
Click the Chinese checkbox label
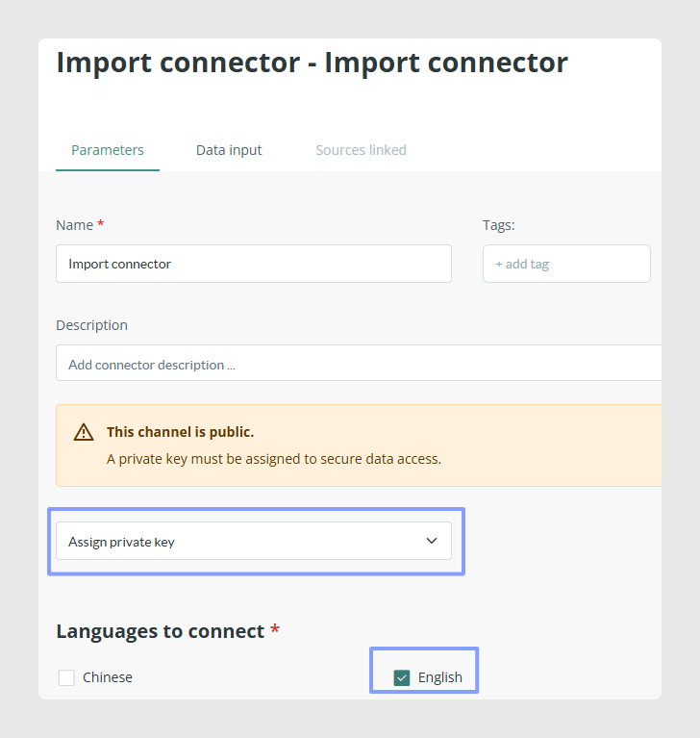point(108,677)
